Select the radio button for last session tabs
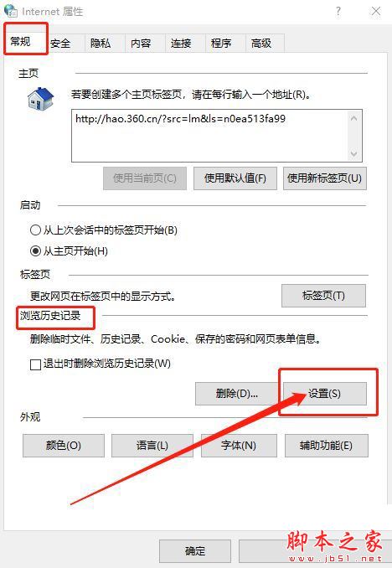 pos(35,230)
